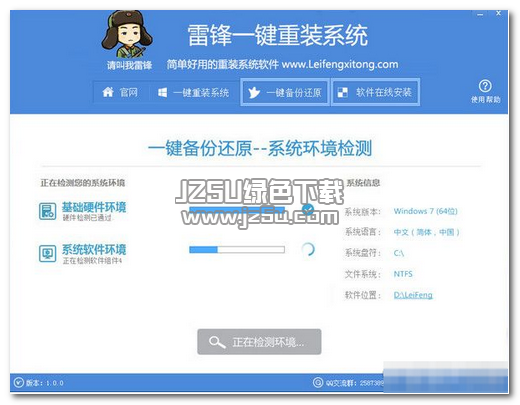
Task: Click the 系统盘符 label
Action: [x=362, y=253]
